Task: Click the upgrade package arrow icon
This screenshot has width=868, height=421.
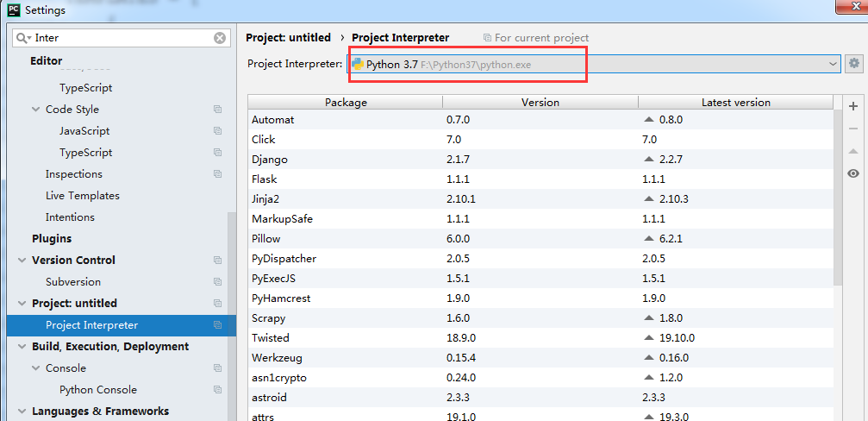Action: click(x=853, y=151)
